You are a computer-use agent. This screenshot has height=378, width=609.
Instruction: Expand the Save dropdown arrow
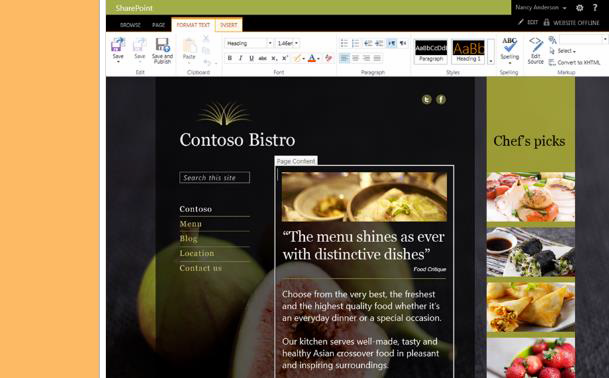pos(118,62)
